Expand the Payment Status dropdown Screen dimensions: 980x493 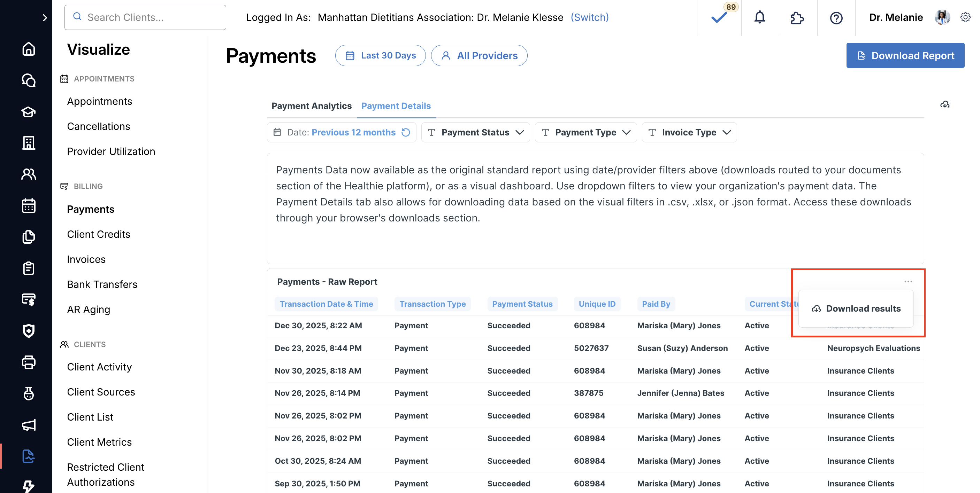coord(476,132)
